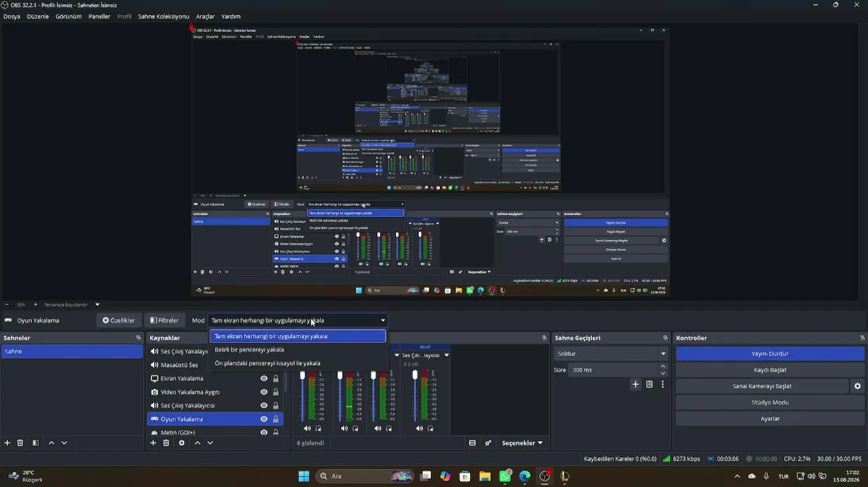The height and width of the screenshot is (487, 868).
Task: Add a scene transition with plus icon
Action: tap(635, 384)
